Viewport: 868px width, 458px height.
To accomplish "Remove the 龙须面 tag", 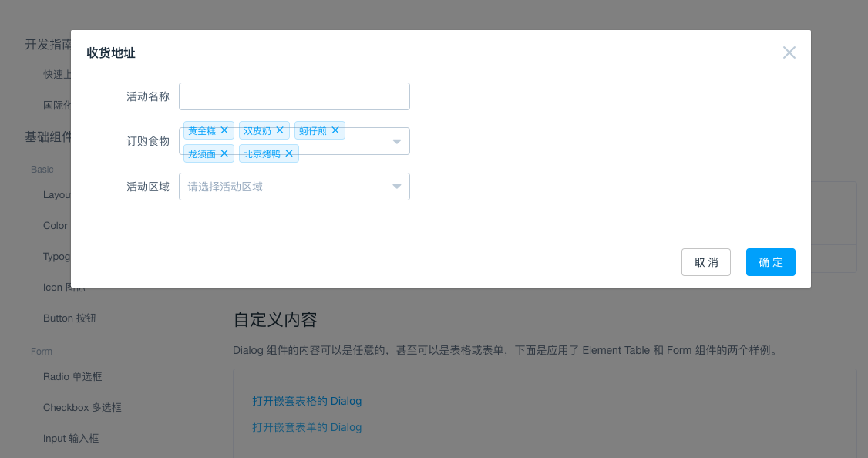I will 224,153.
